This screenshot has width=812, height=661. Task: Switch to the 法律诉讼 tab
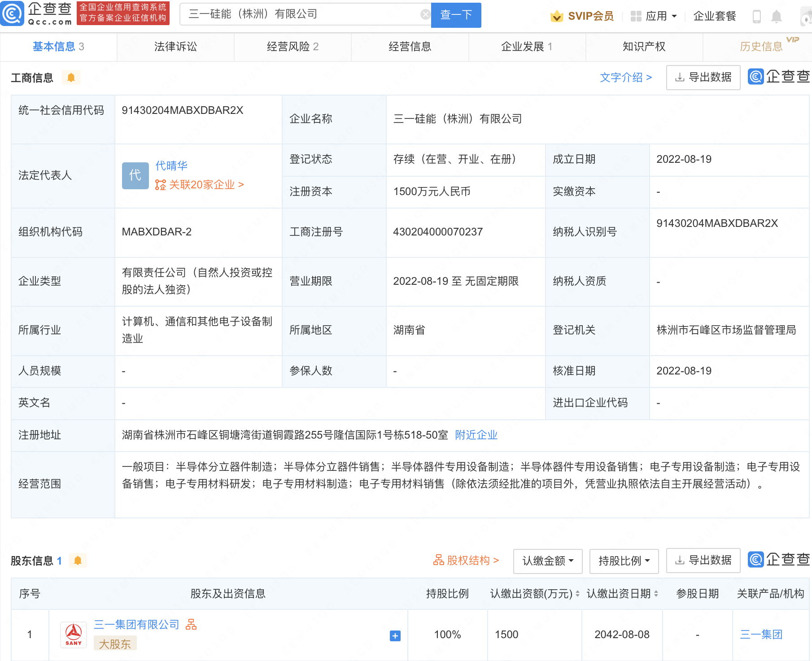coord(175,47)
